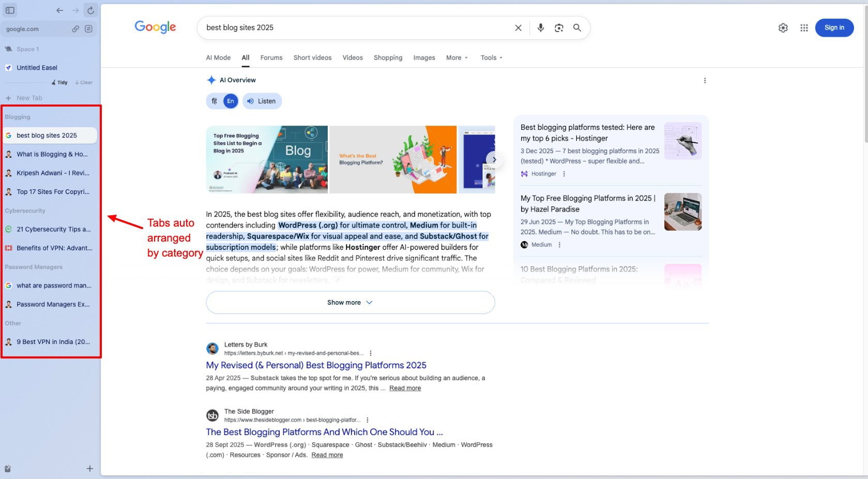This screenshot has width=868, height=479.
Task: Reload the page with refresh icon
Action: pos(90,10)
